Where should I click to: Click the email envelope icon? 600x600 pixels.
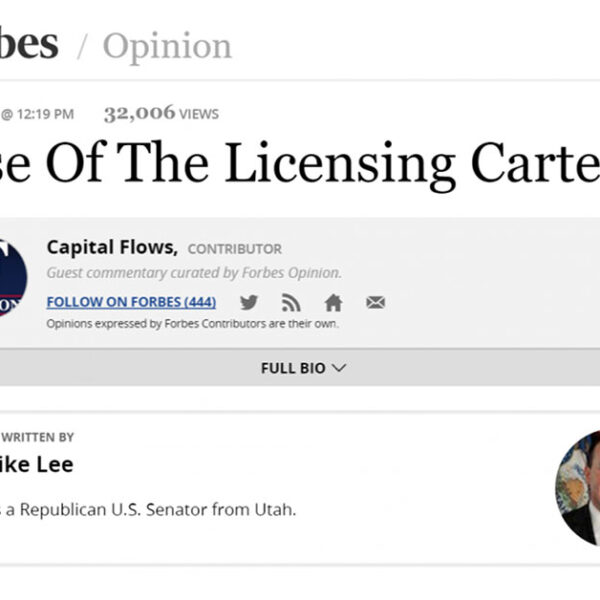[x=375, y=302]
